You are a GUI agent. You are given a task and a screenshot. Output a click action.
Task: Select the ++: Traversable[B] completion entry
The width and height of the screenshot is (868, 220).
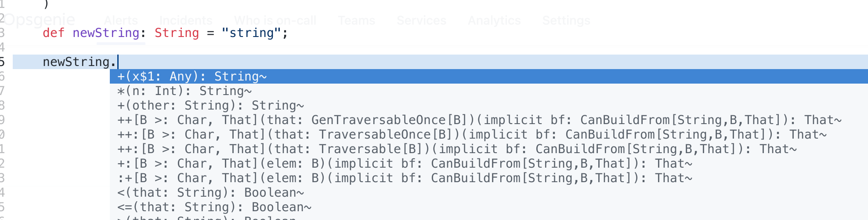[x=488, y=149]
